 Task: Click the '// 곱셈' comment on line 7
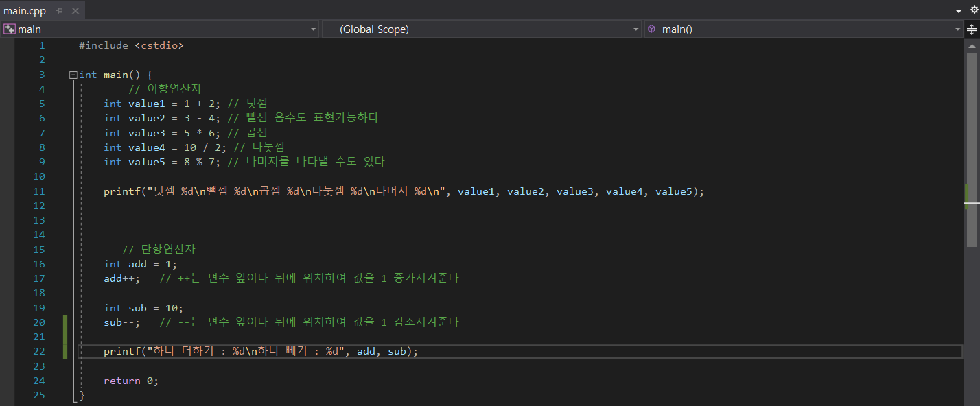247,133
